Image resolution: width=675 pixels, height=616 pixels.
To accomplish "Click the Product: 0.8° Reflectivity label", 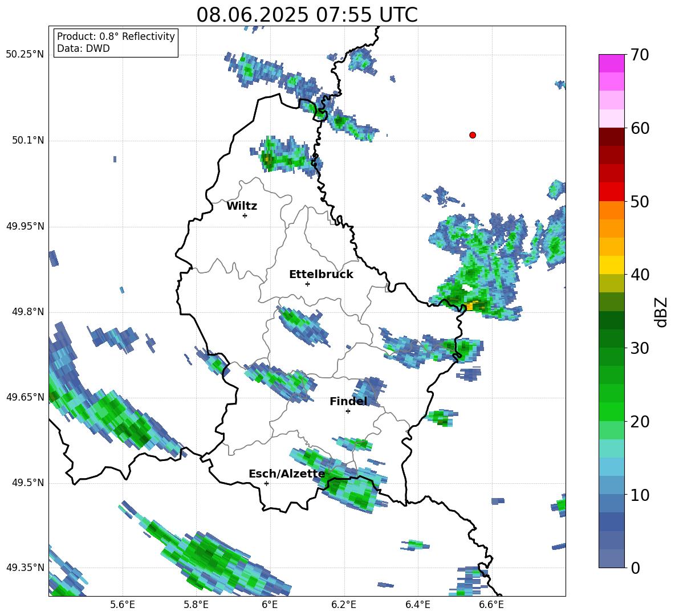I will (x=116, y=36).
